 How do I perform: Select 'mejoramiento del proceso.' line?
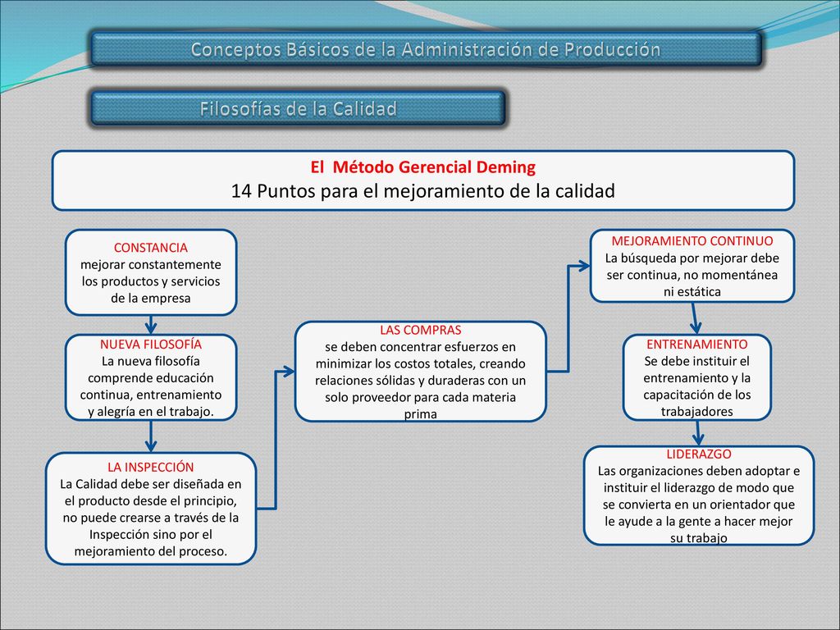(x=151, y=550)
